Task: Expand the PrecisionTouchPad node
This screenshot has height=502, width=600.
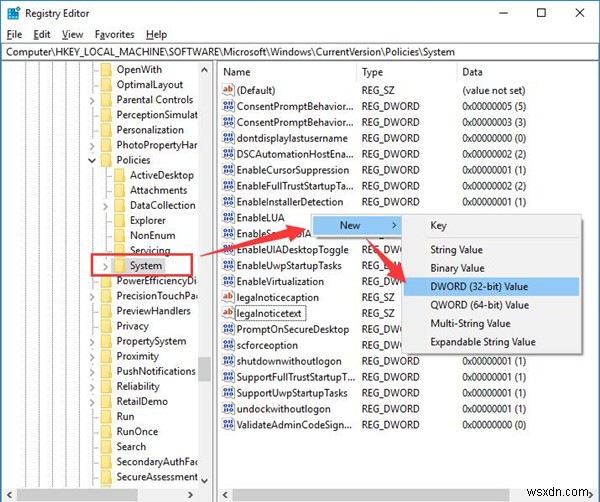Action: pyautogui.click(x=92, y=297)
